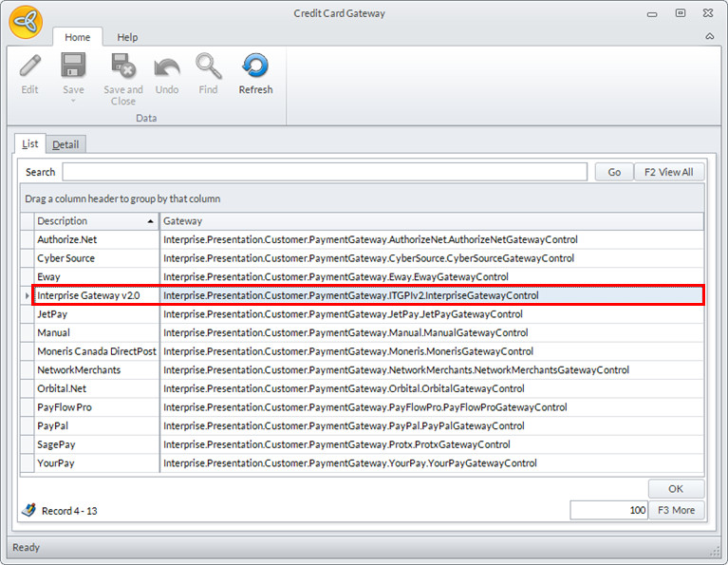Click the Gateway column header
The image size is (728, 565).
pyautogui.click(x=432, y=221)
